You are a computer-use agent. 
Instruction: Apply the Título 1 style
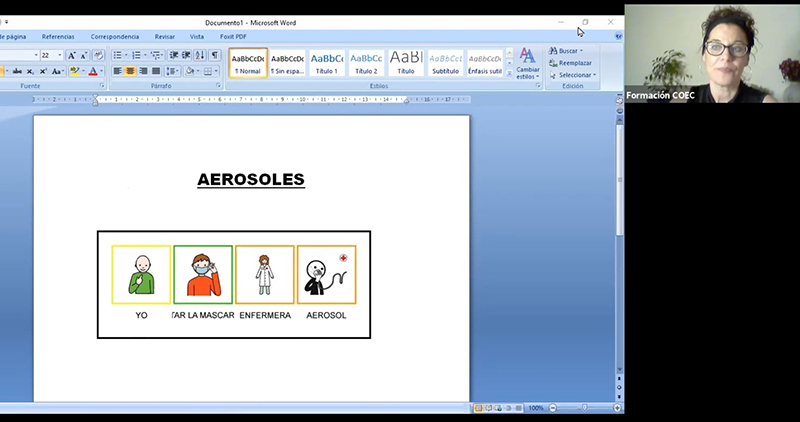pyautogui.click(x=327, y=63)
